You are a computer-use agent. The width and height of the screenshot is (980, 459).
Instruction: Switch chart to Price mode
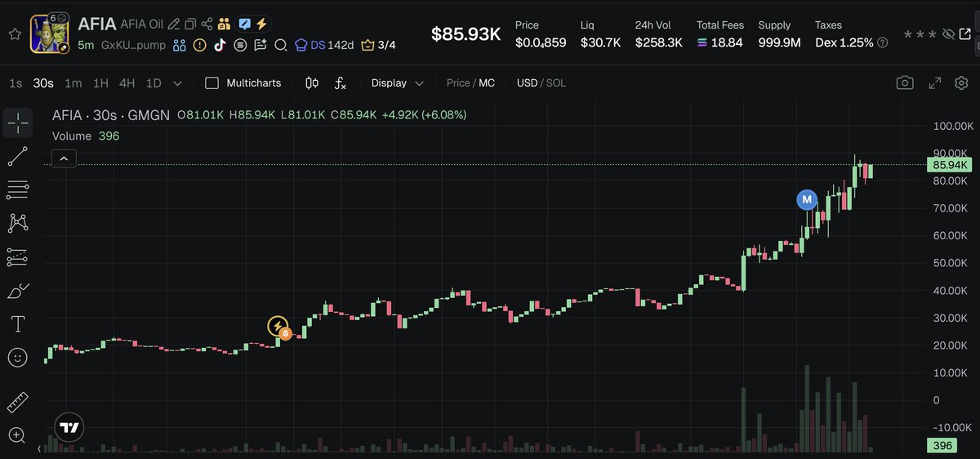pos(457,82)
